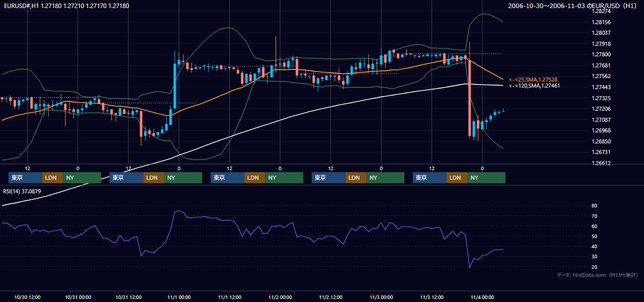This screenshot has height=302, width=644.
Task: Click the EURUSD#,H1 symbol header text
Action: (67, 6)
